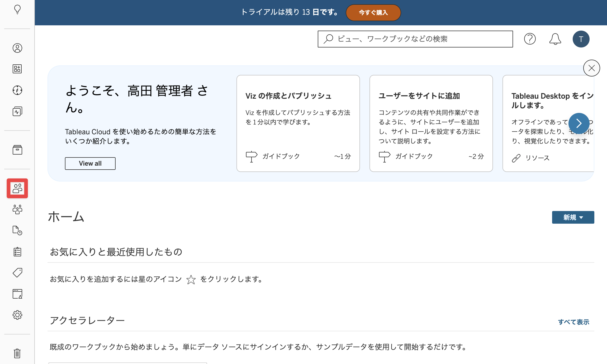Open the lightbulb tips icon in sidebar
This screenshot has width=607, height=364.
coord(17,10)
